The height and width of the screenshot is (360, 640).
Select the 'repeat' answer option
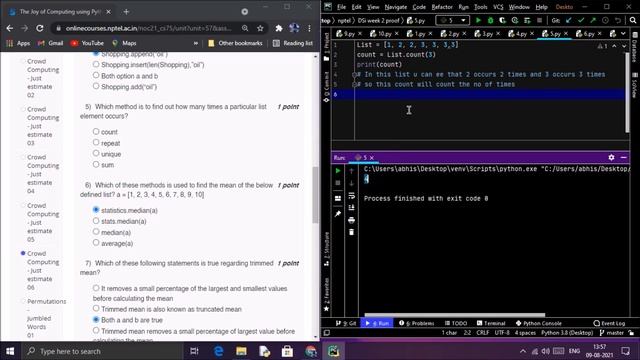tap(96, 142)
